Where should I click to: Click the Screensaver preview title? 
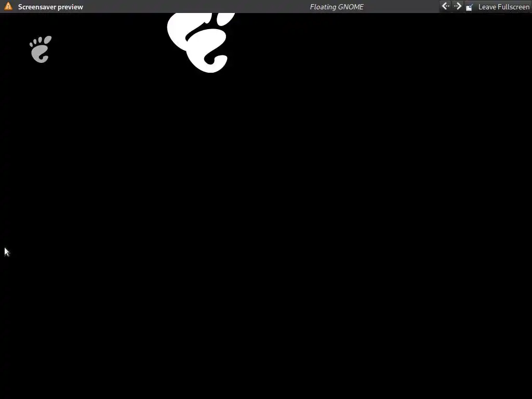point(50,7)
